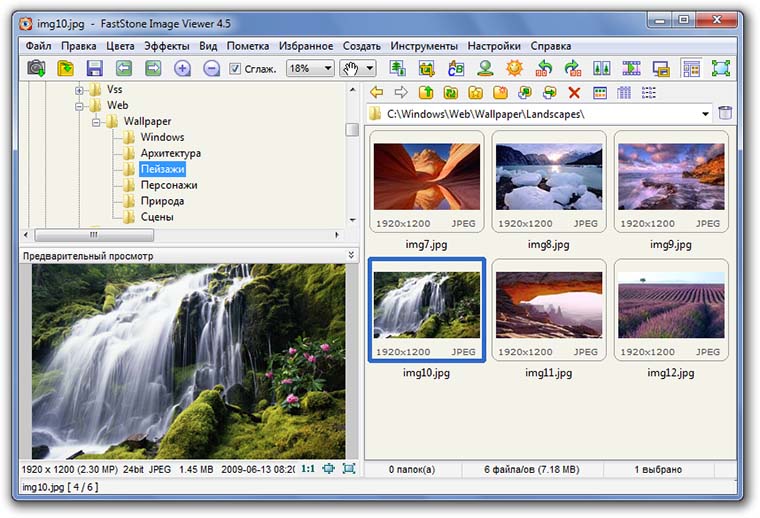Image resolution: width=760 pixels, height=518 pixels.
Task: Collapse the preview panel with double chevron
Action: click(x=351, y=256)
